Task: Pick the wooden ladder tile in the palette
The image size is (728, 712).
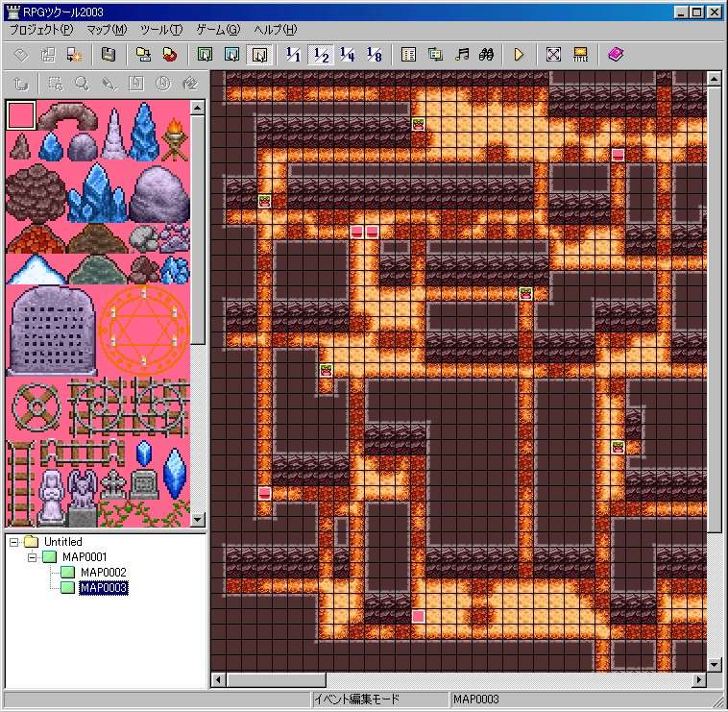Action: pyautogui.click(x=20, y=483)
